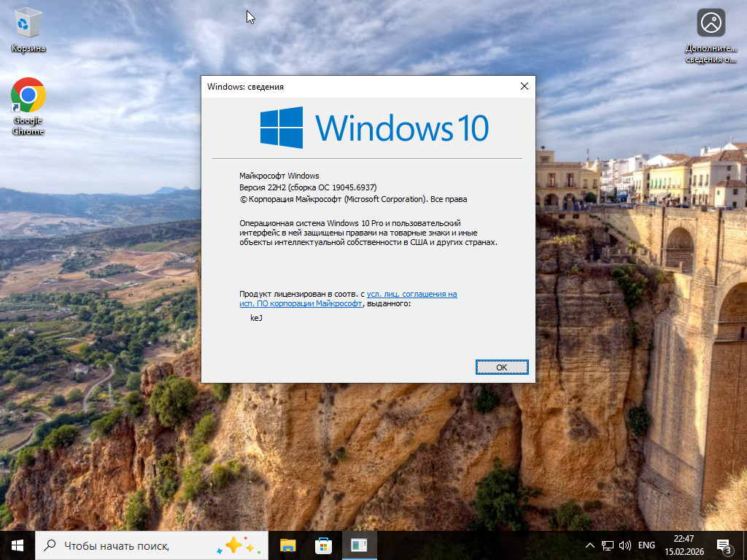Click the 'Версия 22H2 (сборка ОС 19045.6937)' text

(x=308, y=187)
